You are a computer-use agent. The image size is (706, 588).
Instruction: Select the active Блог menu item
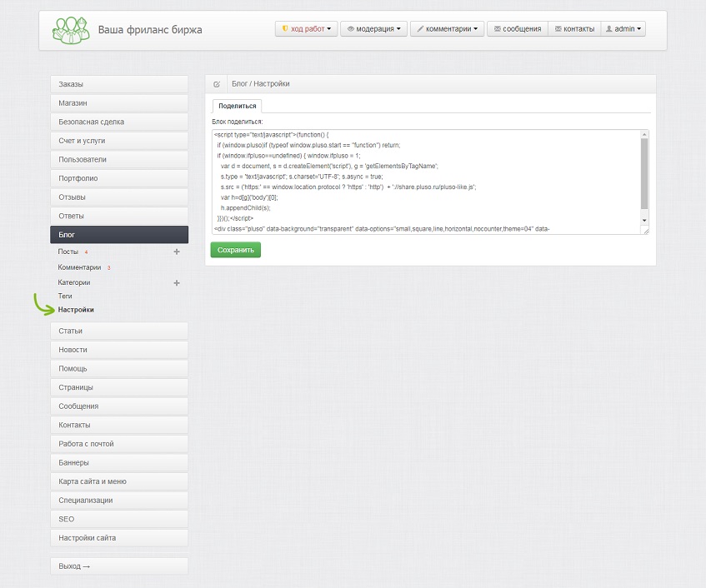[119, 235]
